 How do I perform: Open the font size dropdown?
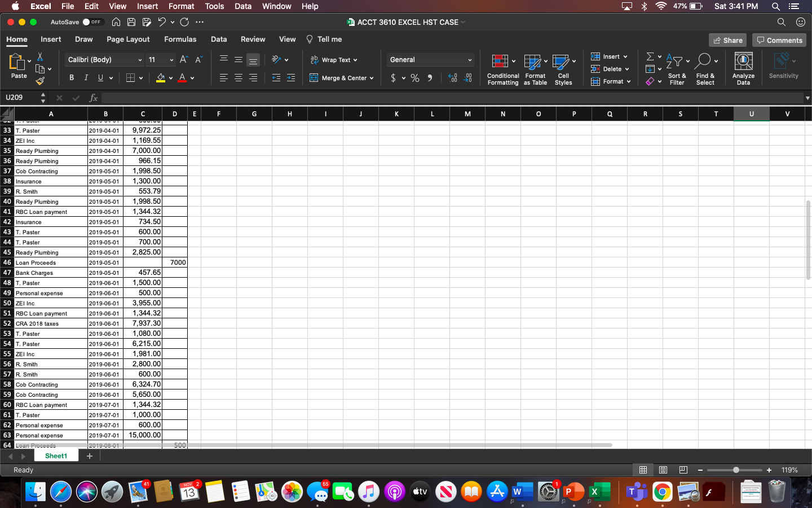tap(172, 59)
